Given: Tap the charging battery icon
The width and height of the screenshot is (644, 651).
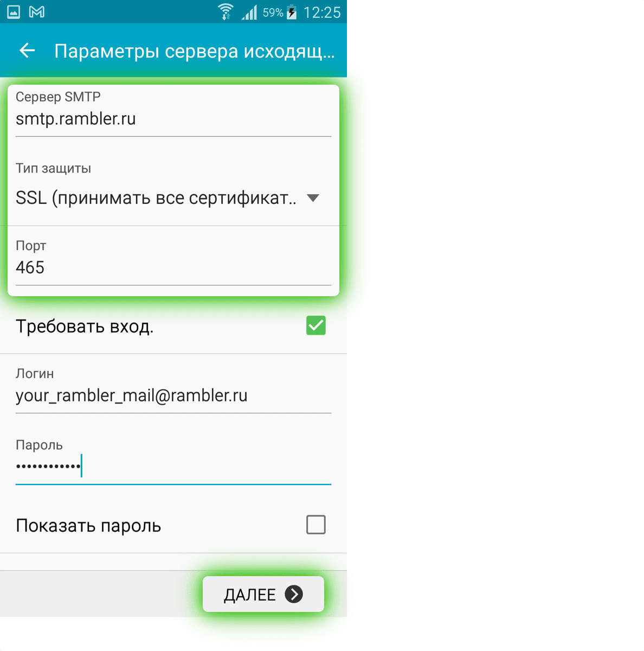Looking at the screenshot, I should tap(292, 12).
